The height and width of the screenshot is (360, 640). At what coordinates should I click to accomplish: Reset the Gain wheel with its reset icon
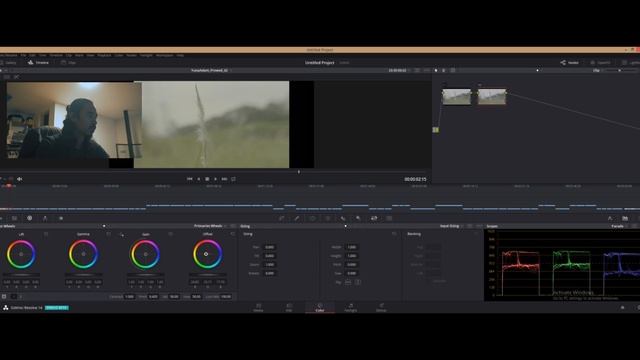(170, 234)
